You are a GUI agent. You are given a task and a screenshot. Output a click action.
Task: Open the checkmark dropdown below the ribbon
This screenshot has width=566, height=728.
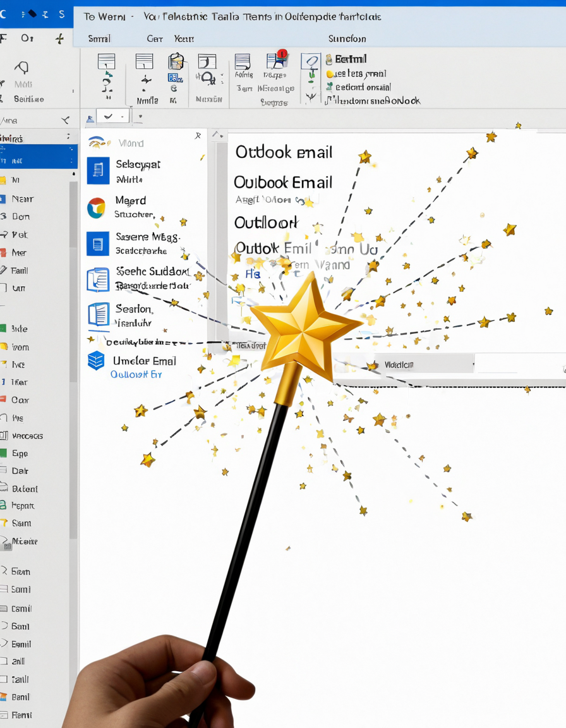click(x=112, y=116)
